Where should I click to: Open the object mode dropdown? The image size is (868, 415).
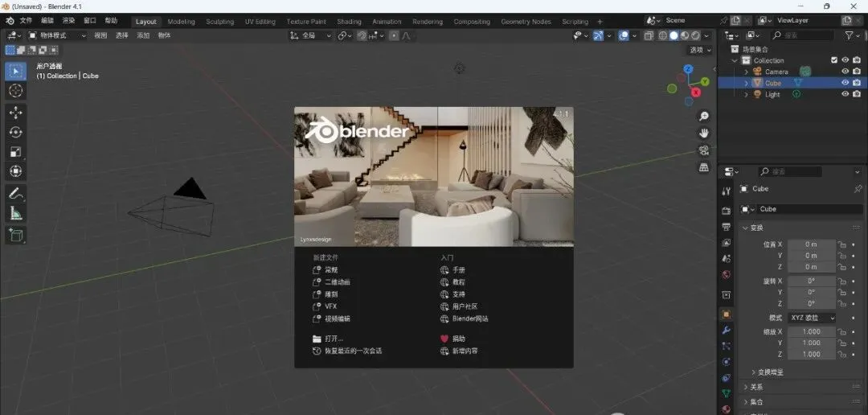(58, 35)
